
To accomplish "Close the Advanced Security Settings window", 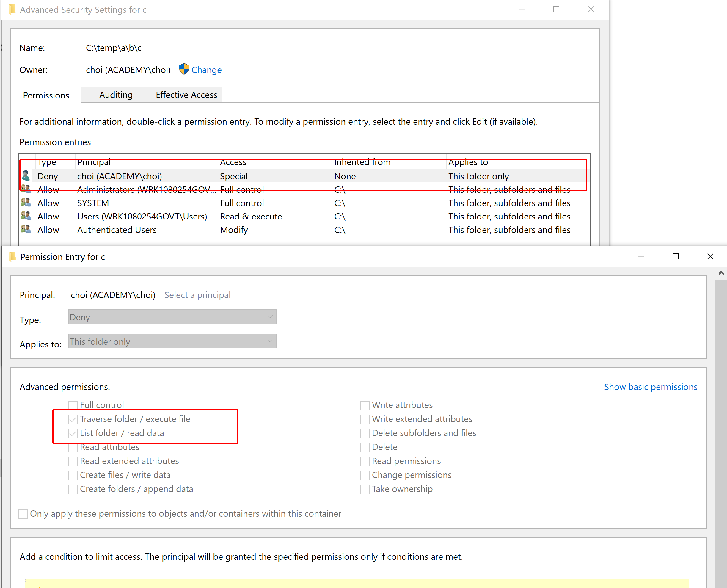I will point(591,10).
